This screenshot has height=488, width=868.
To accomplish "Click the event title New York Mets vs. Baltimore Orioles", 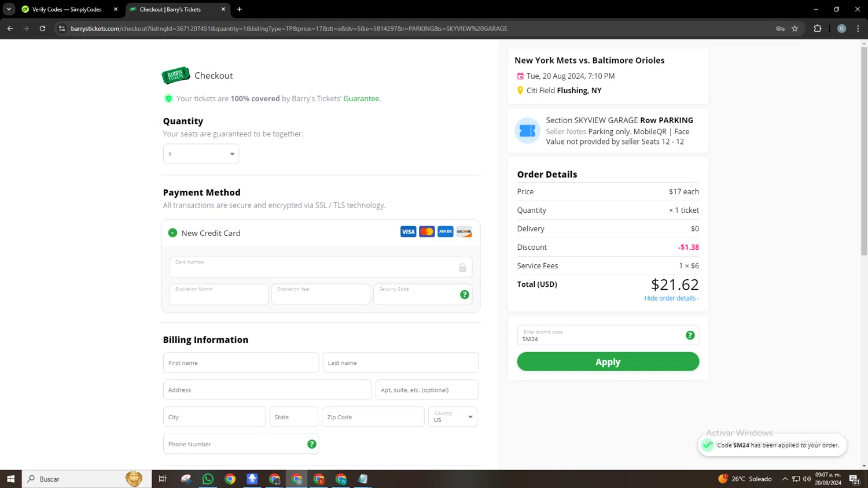I will (589, 61).
